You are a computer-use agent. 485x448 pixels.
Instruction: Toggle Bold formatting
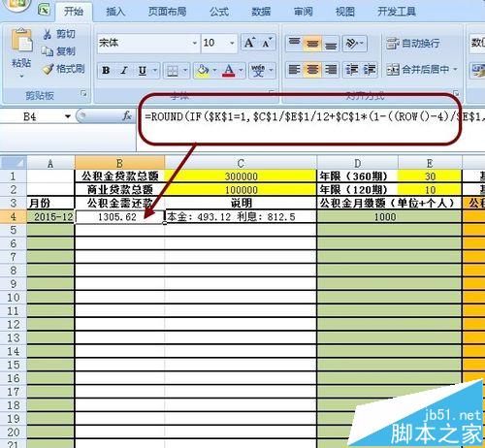(x=106, y=70)
